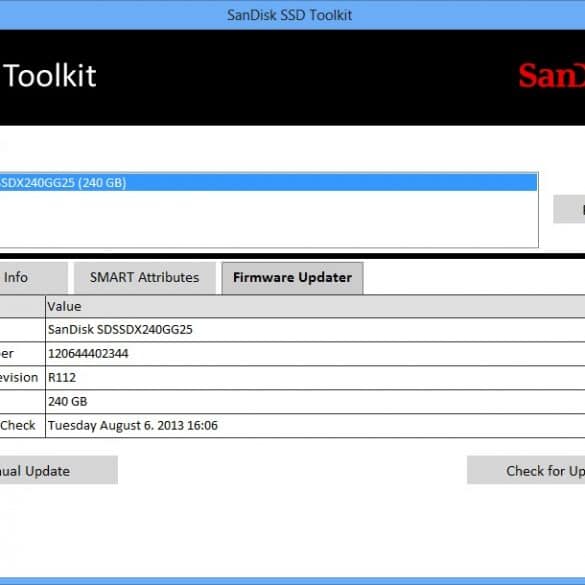Click the Manual Update button
Viewport: 585px width, 585px height.
(59, 471)
